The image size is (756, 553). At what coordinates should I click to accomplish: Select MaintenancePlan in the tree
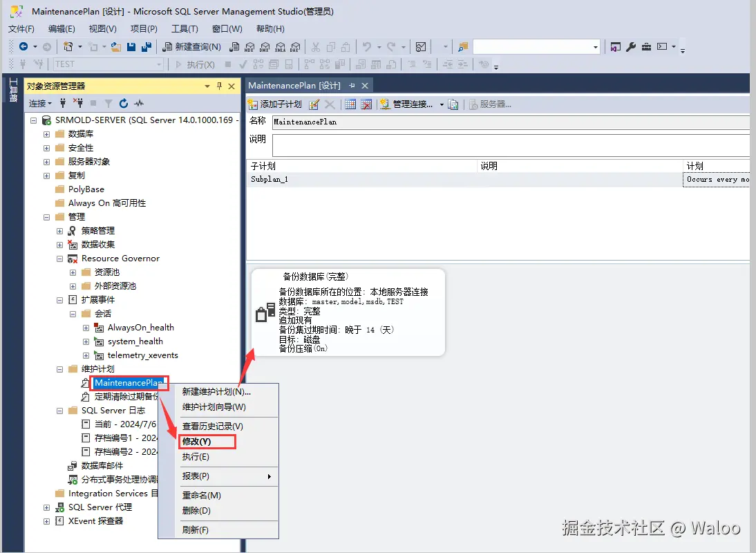click(x=129, y=383)
